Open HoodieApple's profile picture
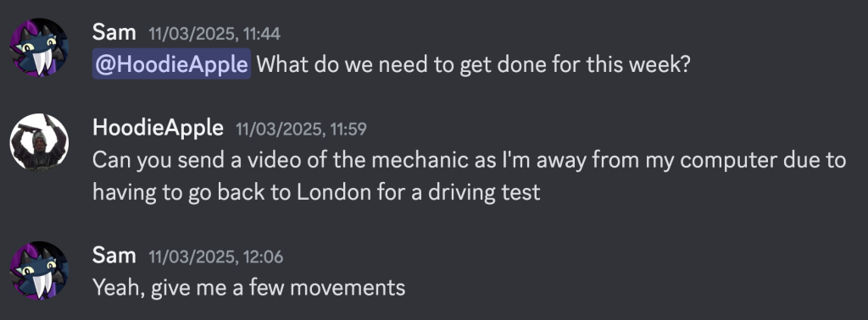Screen dimensions: 868x320 click(x=39, y=142)
